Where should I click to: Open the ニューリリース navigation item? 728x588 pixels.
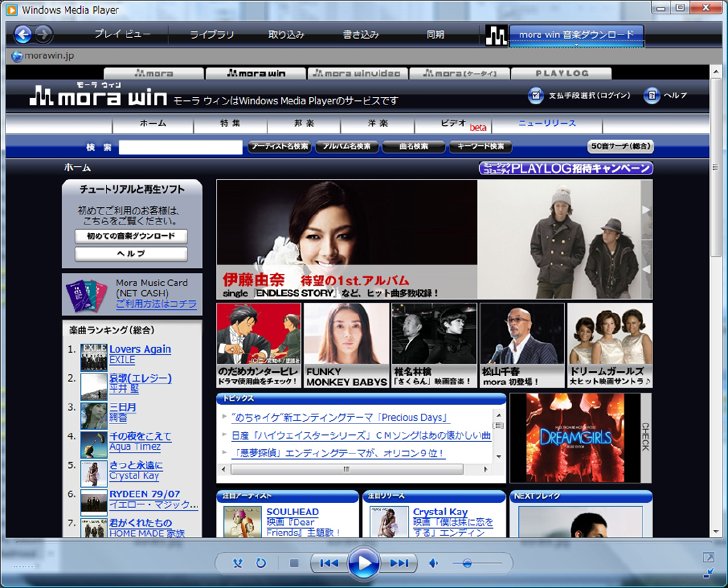pyautogui.click(x=547, y=124)
